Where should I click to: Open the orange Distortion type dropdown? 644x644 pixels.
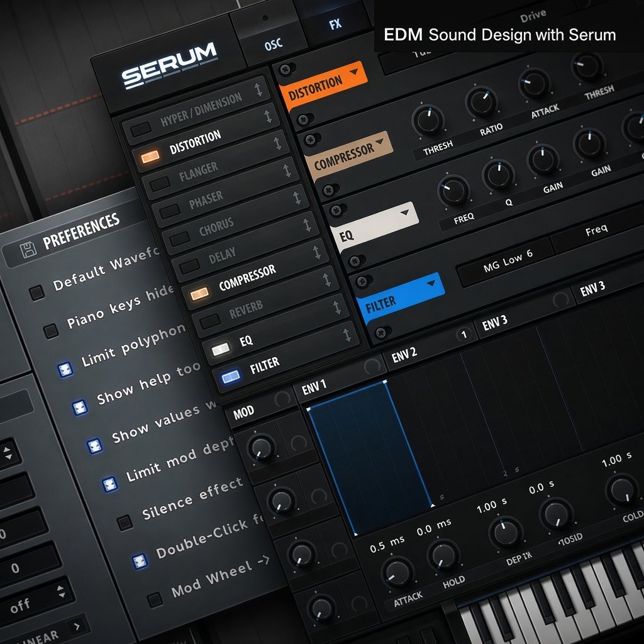tap(354, 72)
